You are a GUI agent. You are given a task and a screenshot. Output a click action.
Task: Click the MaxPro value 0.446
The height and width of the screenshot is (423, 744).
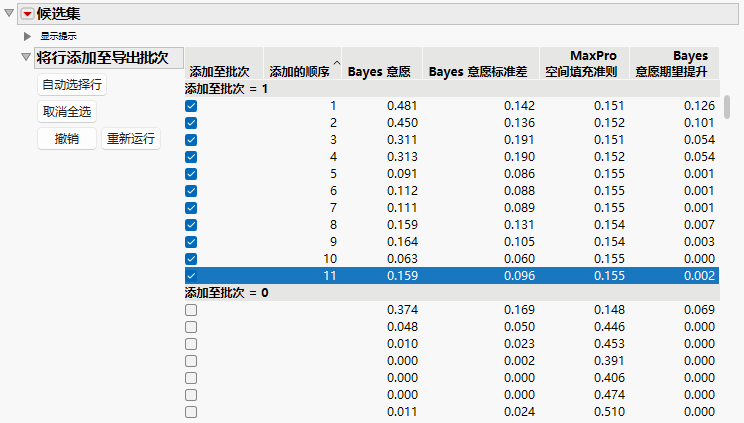coord(609,327)
